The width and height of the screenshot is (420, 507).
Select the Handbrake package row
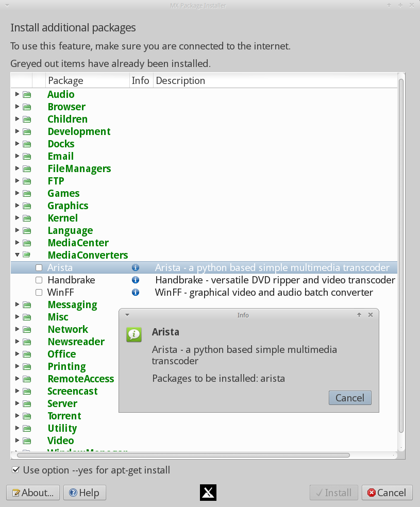[204, 280]
